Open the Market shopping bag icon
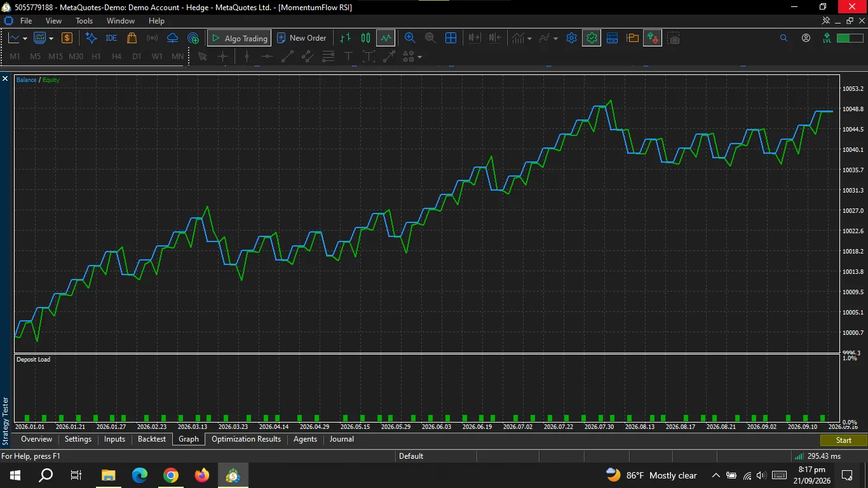868x488 pixels. [x=132, y=38]
